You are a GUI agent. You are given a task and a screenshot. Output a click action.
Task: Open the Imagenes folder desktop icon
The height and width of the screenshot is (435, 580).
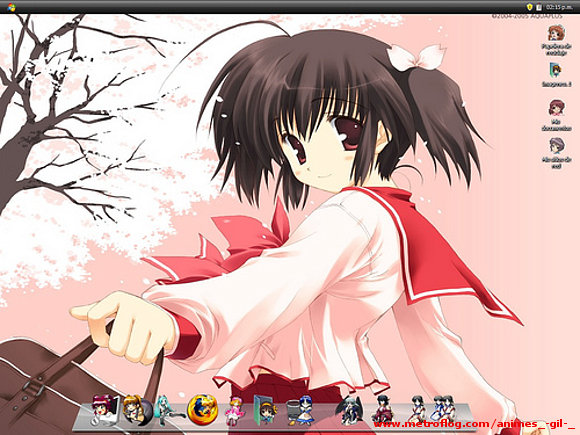[x=556, y=74]
